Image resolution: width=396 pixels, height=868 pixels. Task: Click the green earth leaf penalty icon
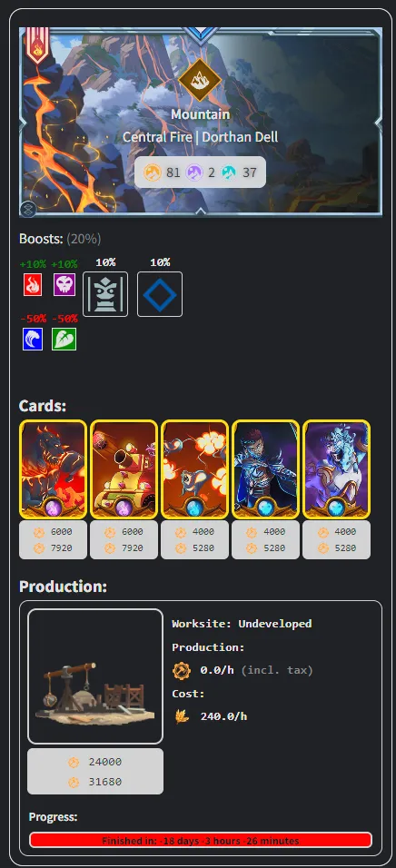64,339
